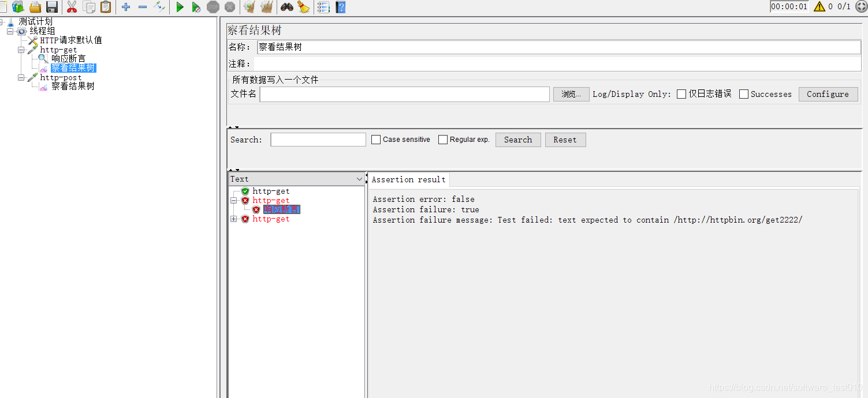This screenshot has height=398, width=868.
Task: Click red shield of the collapsed failed http-get
Action: tap(245, 219)
